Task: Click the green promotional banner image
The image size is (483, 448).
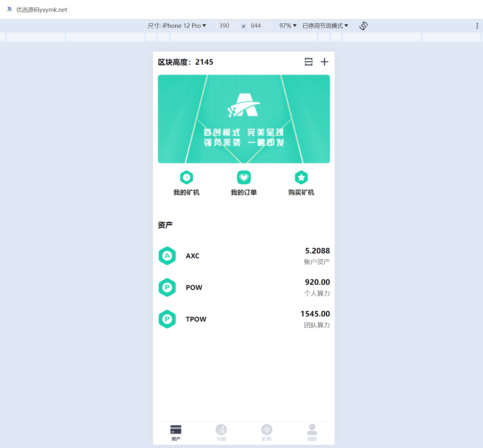Action: 244,119
